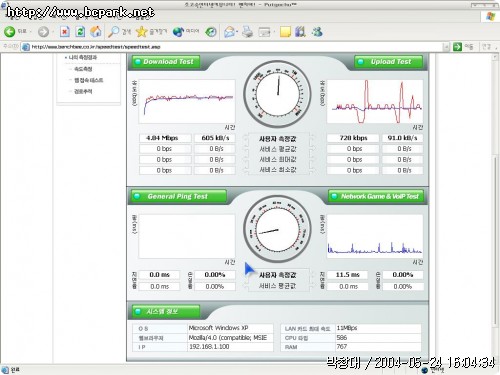Click the Stop icon with red X
The width and height of the screenshot is (500, 375).
coord(65,32)
